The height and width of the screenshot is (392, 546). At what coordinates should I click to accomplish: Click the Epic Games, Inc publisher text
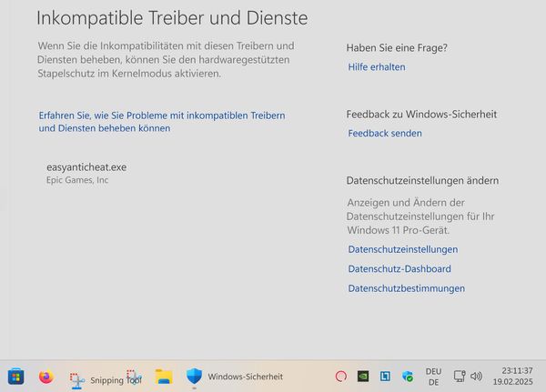tap(77, 180)
